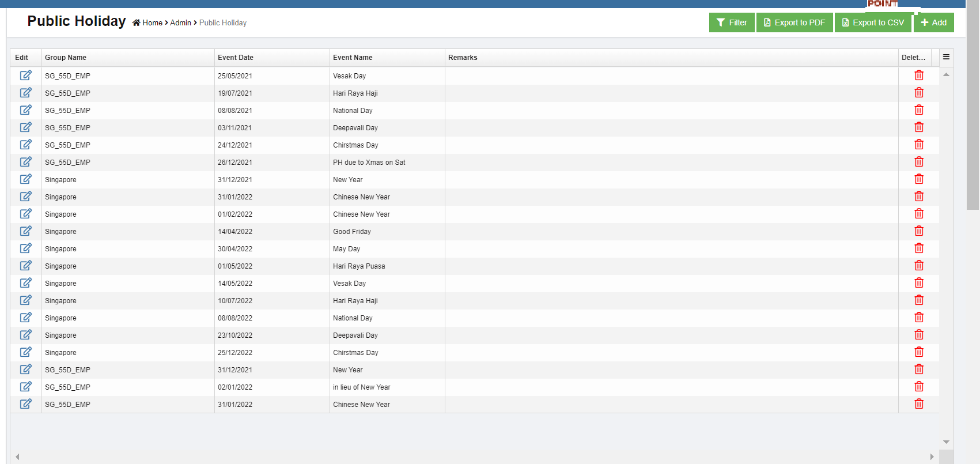Export the holiday list to PDF
Image resolution: width=980 pixels, height=464 pixels.
794,22
